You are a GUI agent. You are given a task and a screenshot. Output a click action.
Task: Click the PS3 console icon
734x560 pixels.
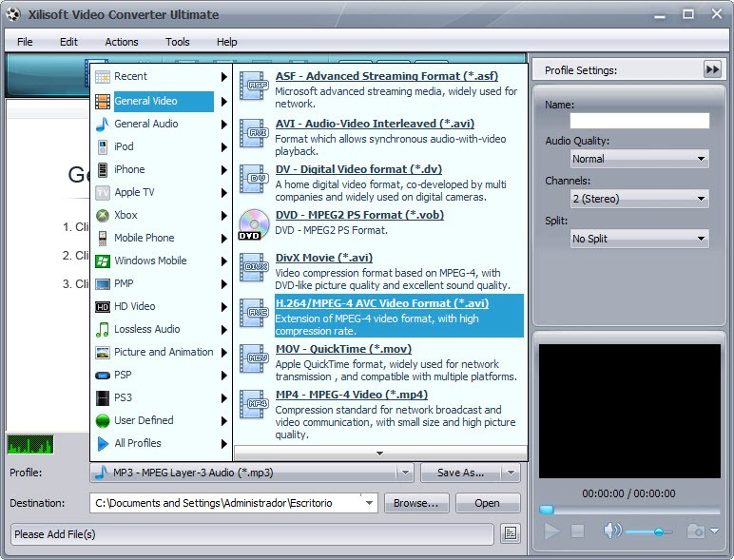coord(103,398)
